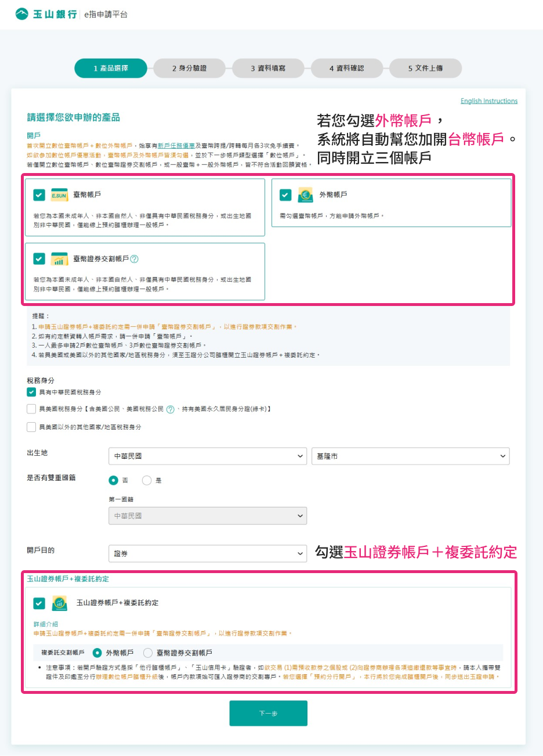The image size is (543, 756).
Task: Go to step 2 身分驗證
Action: click(190, 69)
